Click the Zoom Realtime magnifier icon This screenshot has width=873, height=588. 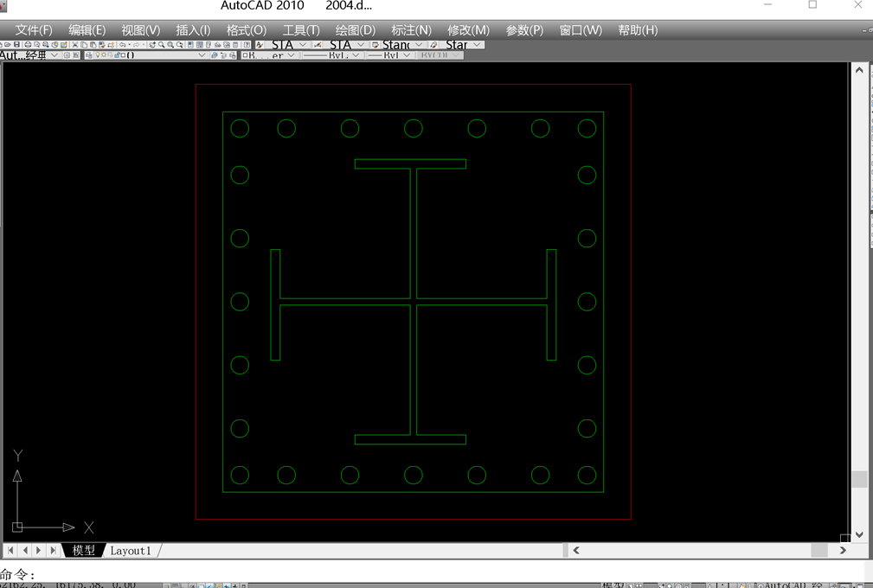(162, 44)
